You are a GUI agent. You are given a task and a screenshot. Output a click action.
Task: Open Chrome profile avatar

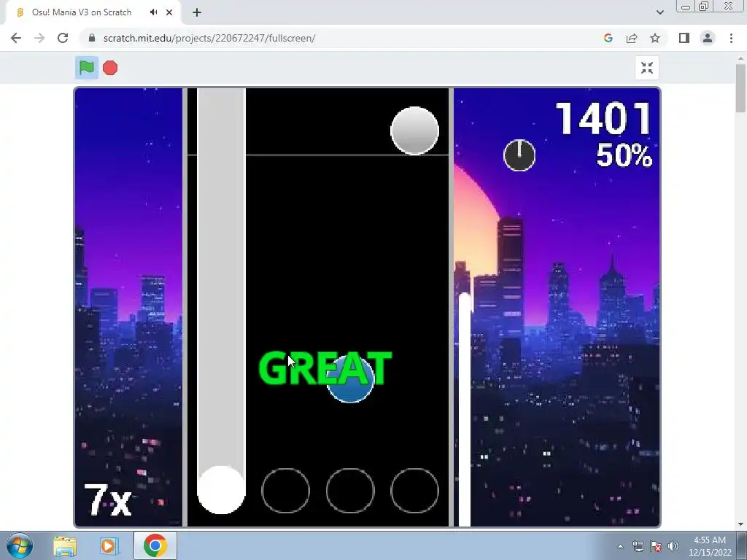[708, 38]
